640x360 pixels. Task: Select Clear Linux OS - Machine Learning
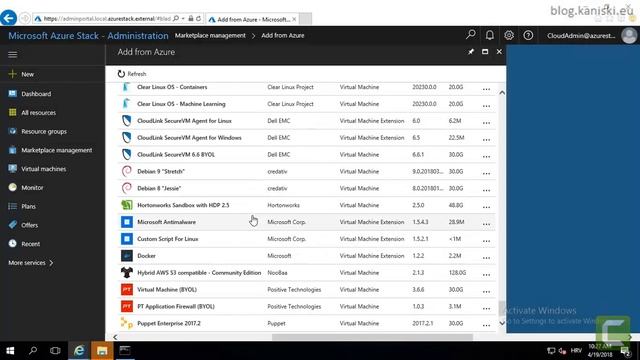[x=307, y=104]
